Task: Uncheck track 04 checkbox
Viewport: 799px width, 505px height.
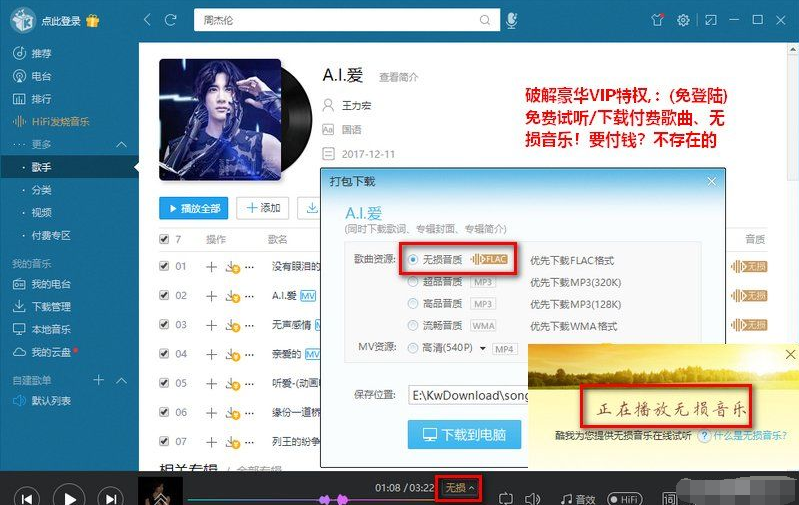Action: click(164, 353)
